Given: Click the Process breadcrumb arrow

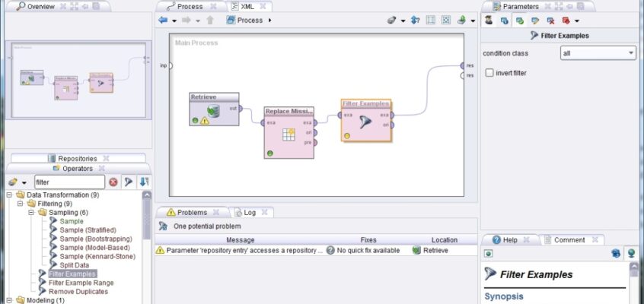Looking at the screenshot, I should point(269,20).
